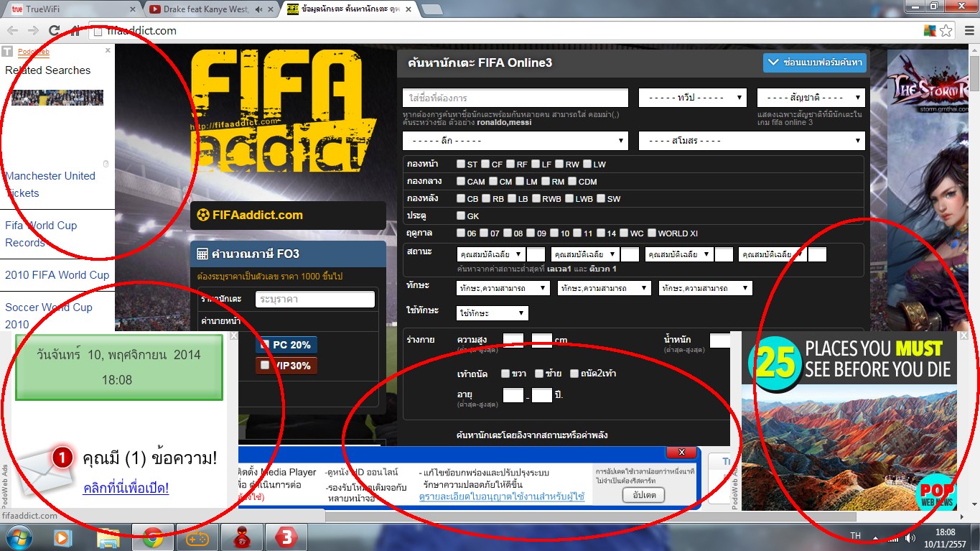This screenshot has height=551, width=980.
Task: Open the red character taskbar icon
Action: tap(241, 537)
